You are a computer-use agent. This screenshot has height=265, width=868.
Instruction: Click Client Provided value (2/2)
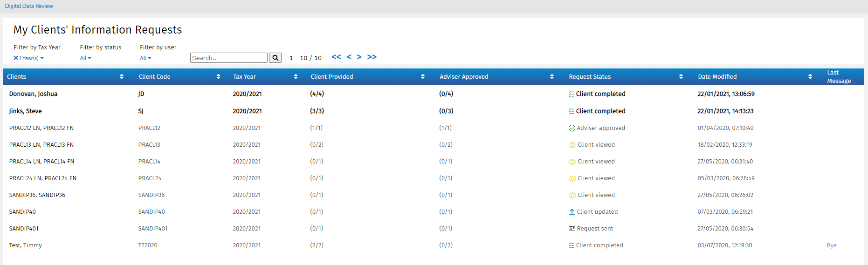pyautogui.click(x=317, y=245)
